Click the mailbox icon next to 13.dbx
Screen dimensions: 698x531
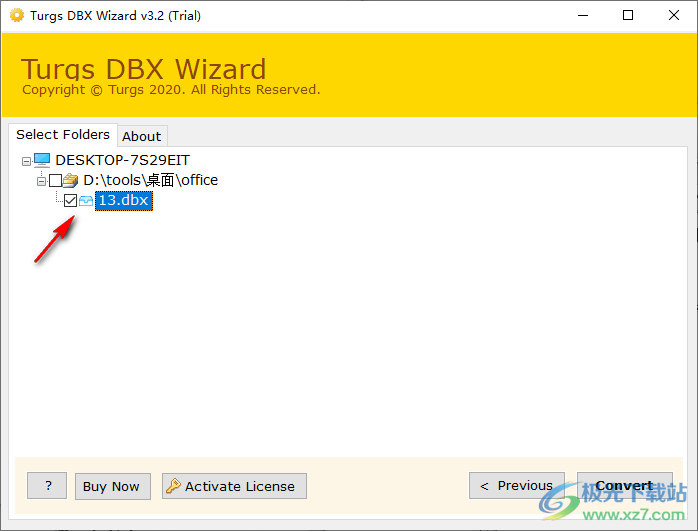pyautogui.click(x=86, y=201)
